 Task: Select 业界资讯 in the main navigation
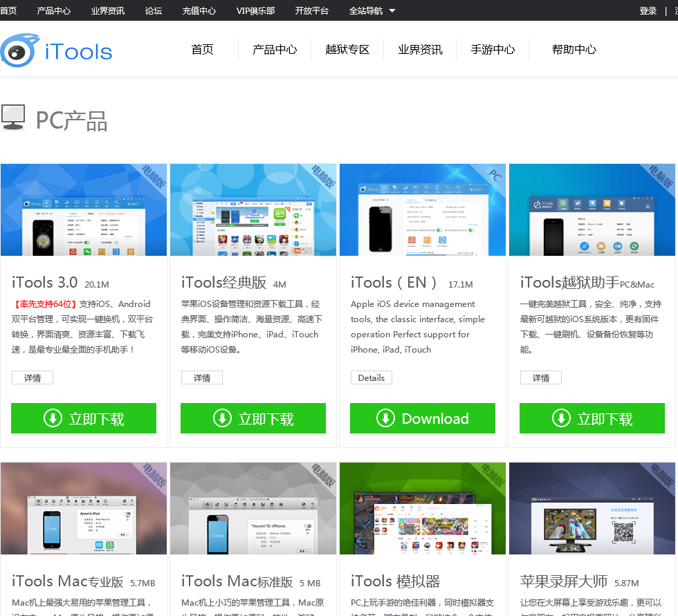[421, 50]
